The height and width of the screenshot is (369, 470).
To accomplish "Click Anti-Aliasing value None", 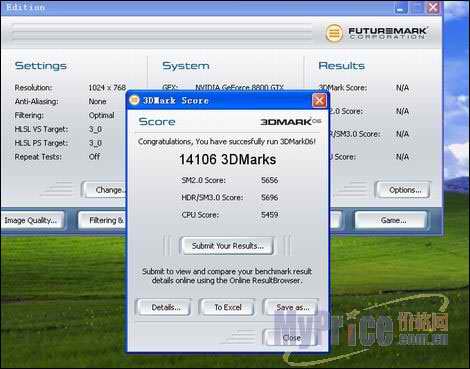I will click(x=97, y=101).
